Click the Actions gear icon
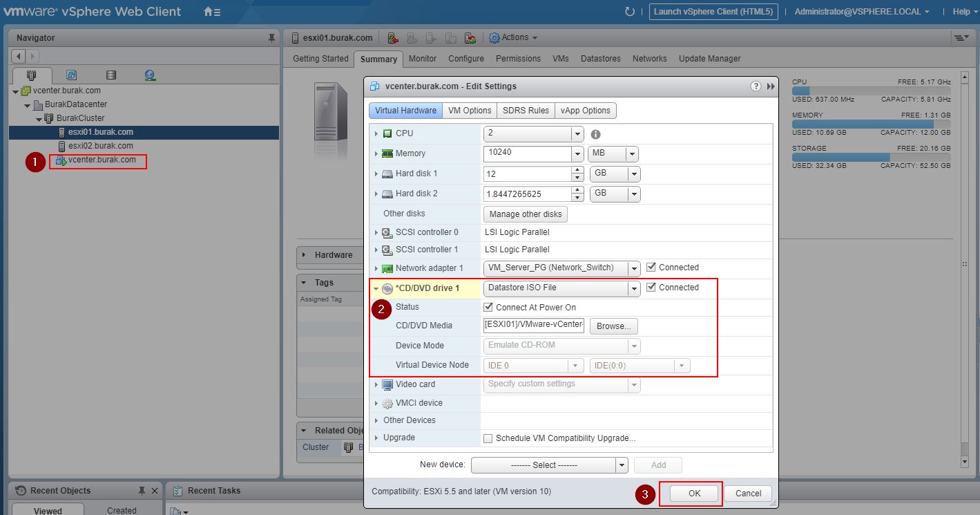 coord(494,38)
